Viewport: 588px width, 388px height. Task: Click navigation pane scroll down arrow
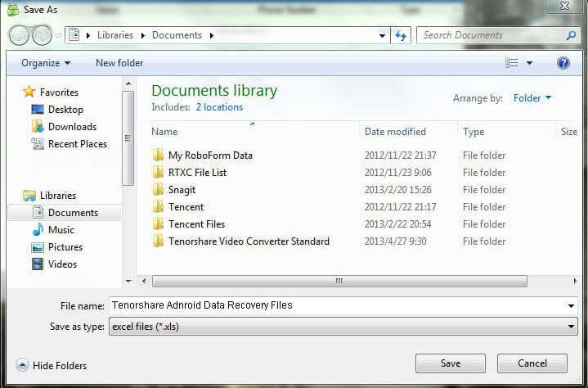click(x=128, y=281)
